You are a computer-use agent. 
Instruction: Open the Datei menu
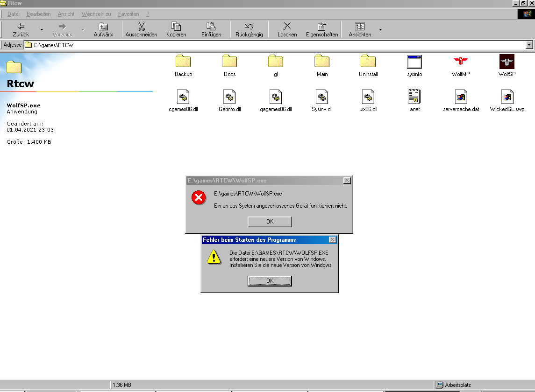pyautogui.click(x=13, y=14)
